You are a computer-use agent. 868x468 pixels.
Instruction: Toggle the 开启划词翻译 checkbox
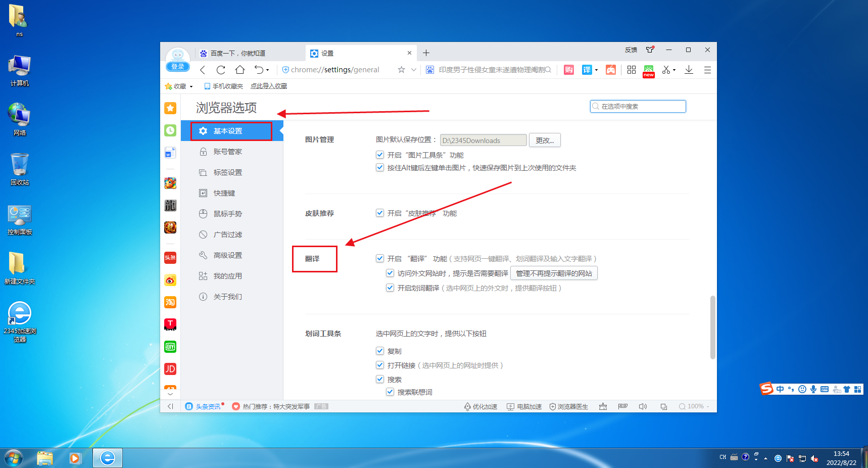point(390,288)
